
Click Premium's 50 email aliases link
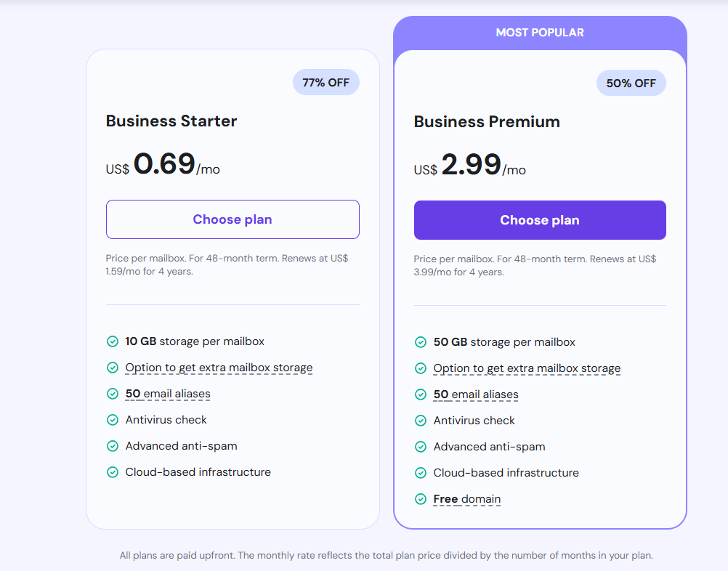pyautogui.click(x=476, y=394)
